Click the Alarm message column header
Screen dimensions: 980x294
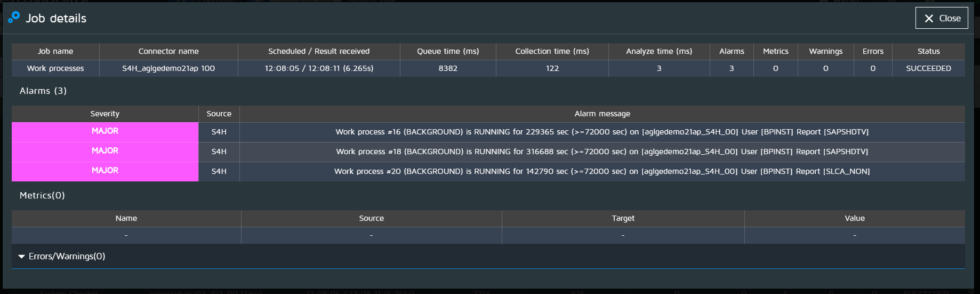(602, 114)
